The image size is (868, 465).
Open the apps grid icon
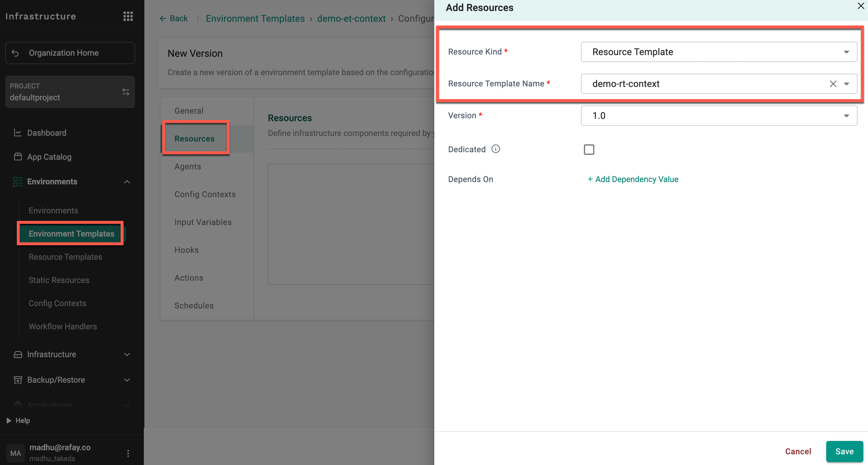128,16
